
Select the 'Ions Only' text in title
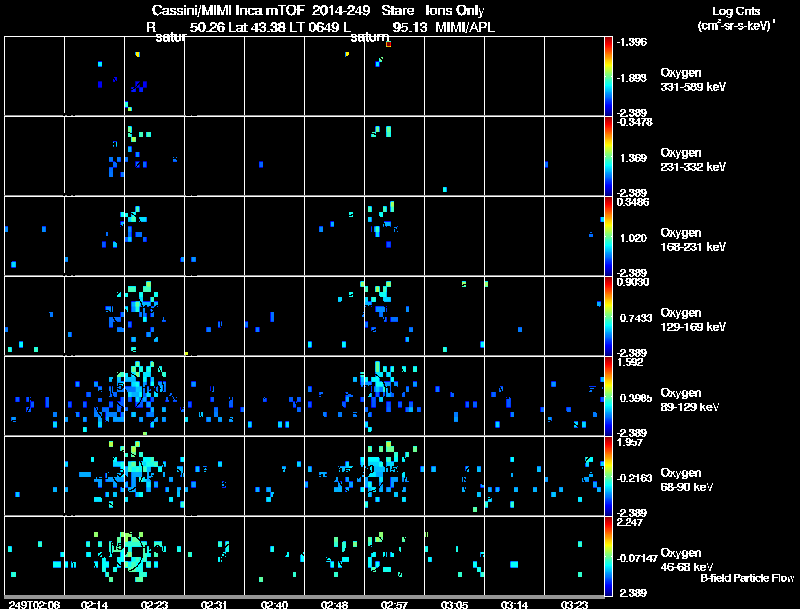(454, 11)
